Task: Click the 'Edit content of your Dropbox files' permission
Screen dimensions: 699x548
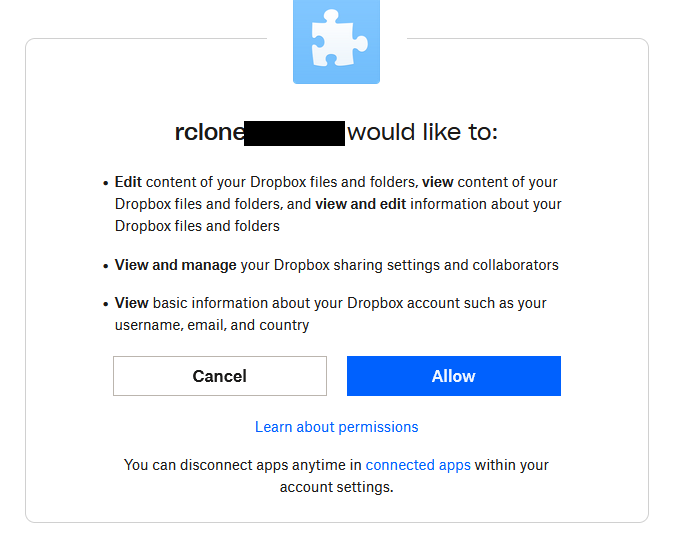Action: (338, 204)
